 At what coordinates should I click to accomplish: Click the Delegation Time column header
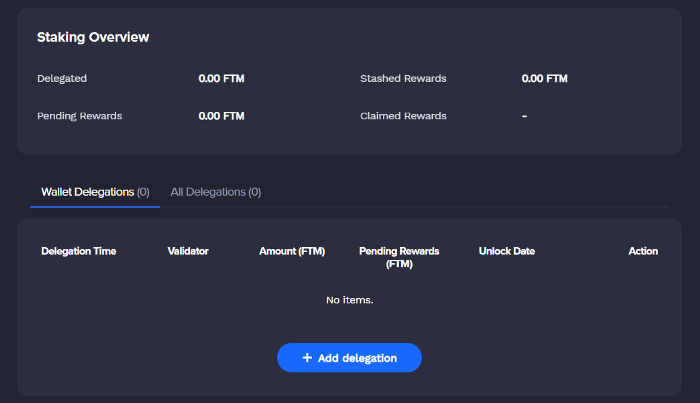click(79, 251)
